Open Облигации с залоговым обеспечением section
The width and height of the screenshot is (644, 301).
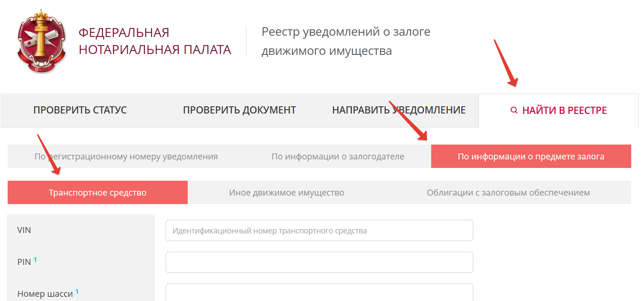507,192
